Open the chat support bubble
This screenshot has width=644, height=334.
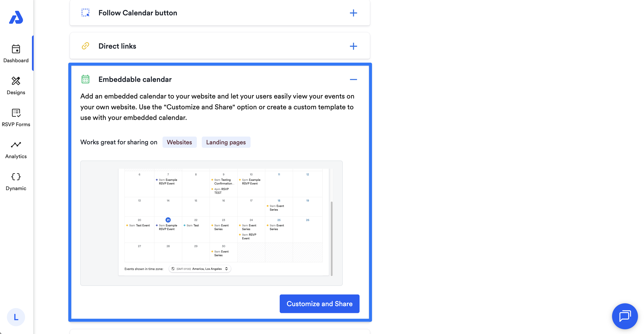(625, 316)
